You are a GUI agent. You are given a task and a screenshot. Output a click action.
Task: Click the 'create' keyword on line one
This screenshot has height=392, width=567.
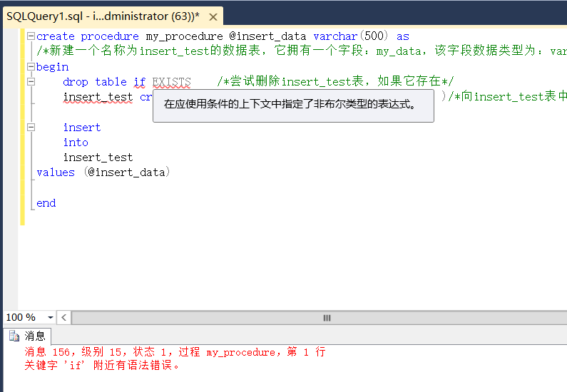(x=56, y=36)
